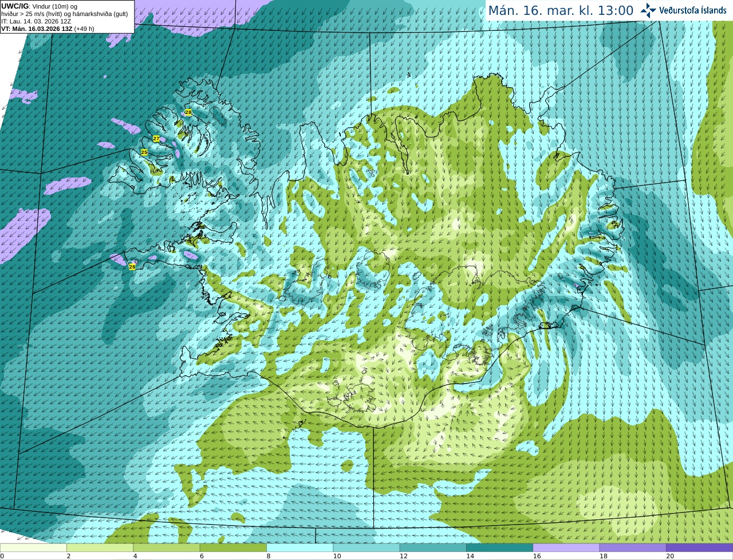Screen dimensions: 733x560
Task: Click the date heading 'Mán. 16. mar. kl. 13:00'
Action: [x=561, y=10]
